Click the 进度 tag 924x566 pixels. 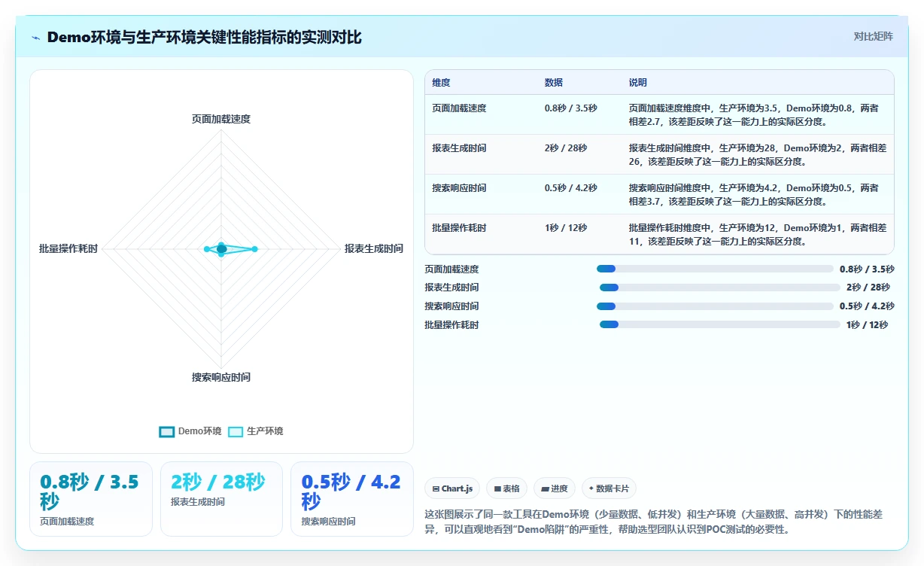pos(555,488)
